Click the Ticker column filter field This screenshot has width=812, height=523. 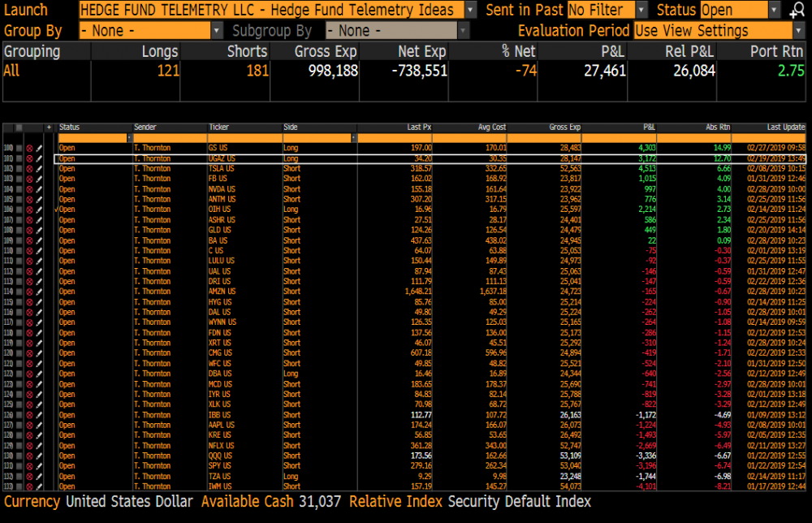pos(244,138)
